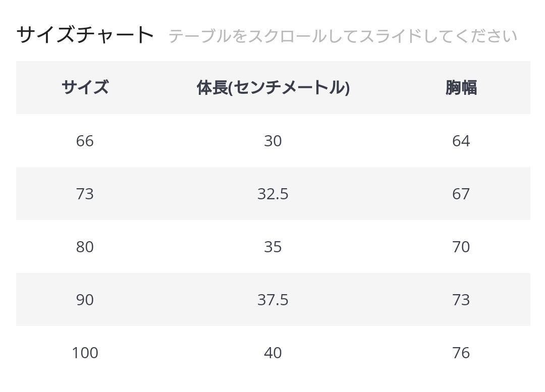
Task: Click chest width value 70
Action: [x=461, y=247]
